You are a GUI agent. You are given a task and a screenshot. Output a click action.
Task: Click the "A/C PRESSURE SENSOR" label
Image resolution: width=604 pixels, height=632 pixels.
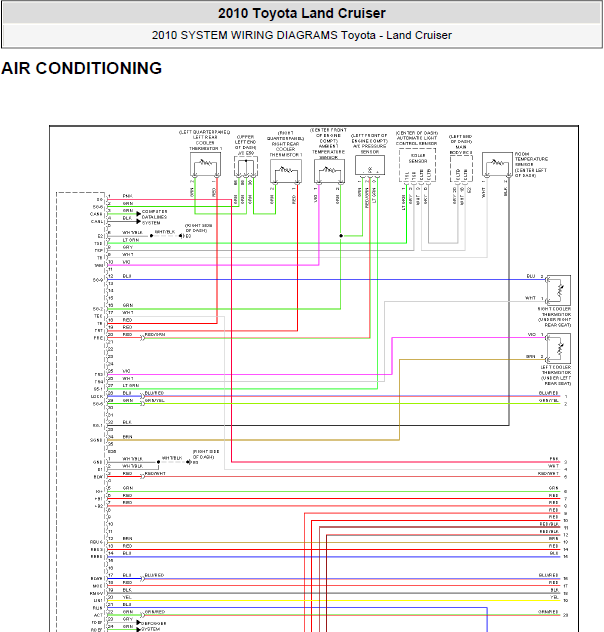coord(369,149)
